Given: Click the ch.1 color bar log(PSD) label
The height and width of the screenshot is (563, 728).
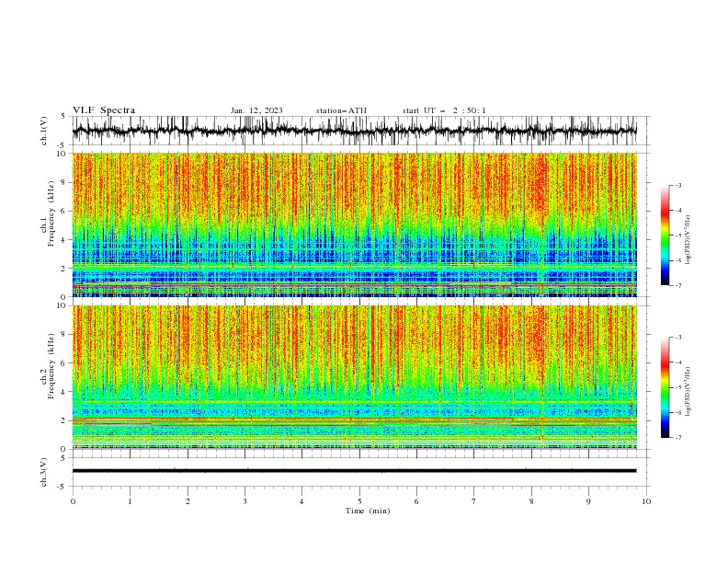Looking at the screenshot, I should click(688, 240).
